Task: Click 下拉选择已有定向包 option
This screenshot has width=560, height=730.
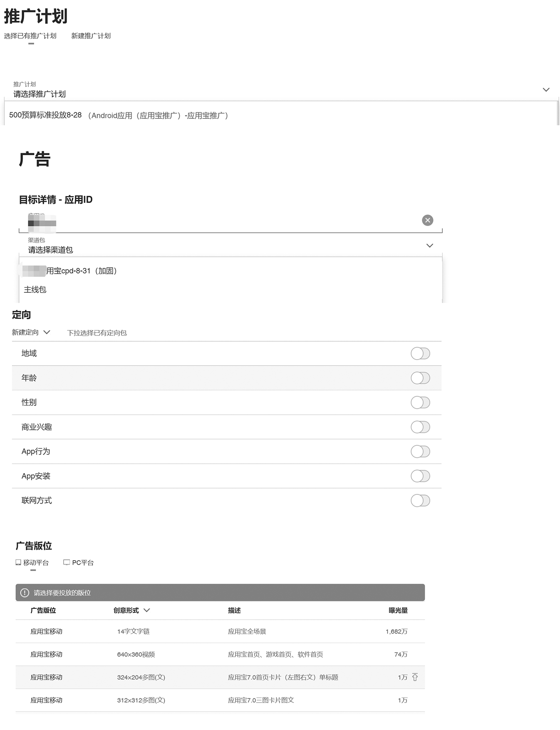Action: (97, 333)
